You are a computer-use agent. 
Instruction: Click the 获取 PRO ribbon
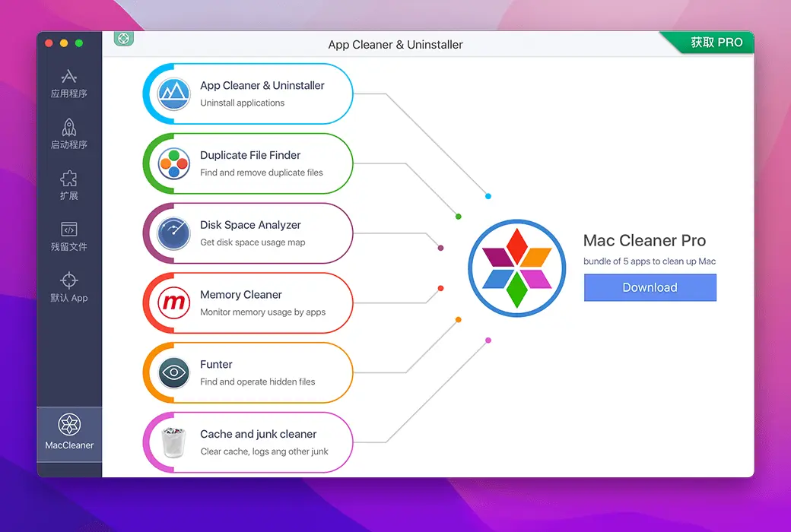[716, 43]
